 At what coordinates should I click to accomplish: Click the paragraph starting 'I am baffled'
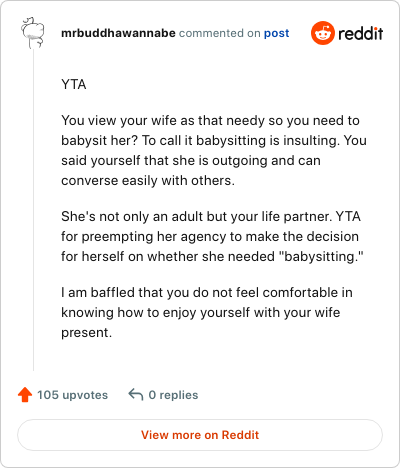[x=207, y=312]
